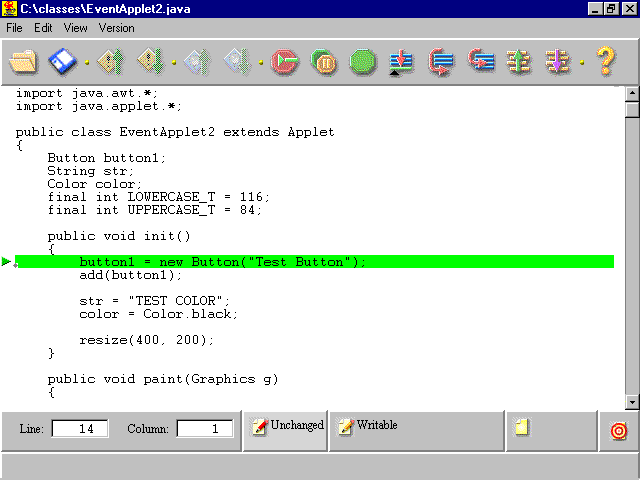Open the View menu
Screen dimensions: 640x480
(x=76, y=28)
